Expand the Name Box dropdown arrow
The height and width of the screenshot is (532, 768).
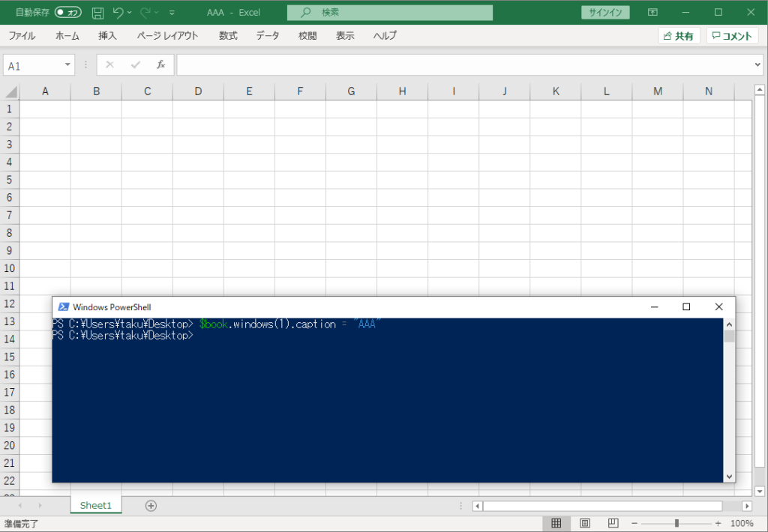(x=67, y=65)
